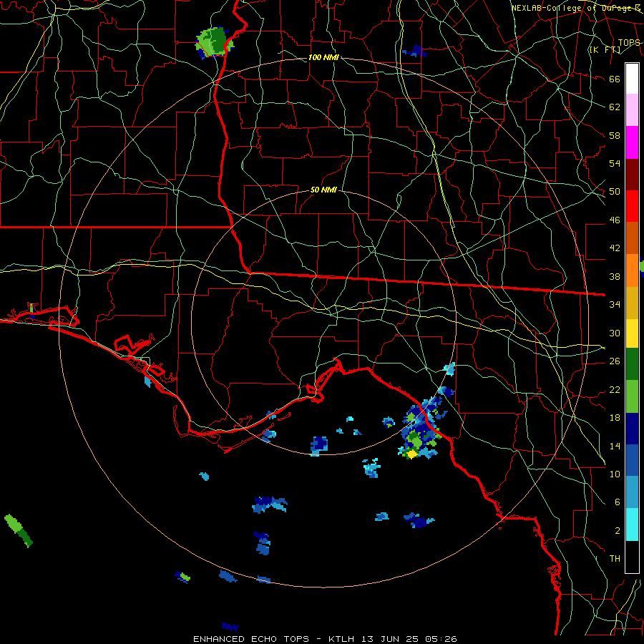
Task: Select the bright red legend swatch
Action: pyautogui.click(x=632, y=206)
